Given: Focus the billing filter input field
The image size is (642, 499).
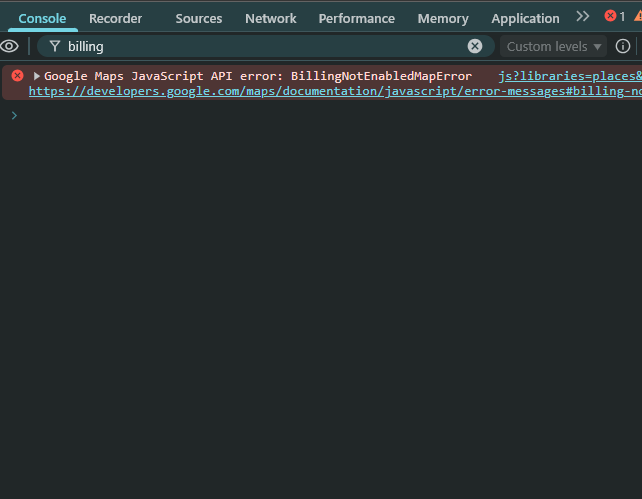Looking at the screenshot, I should point(260,46).
